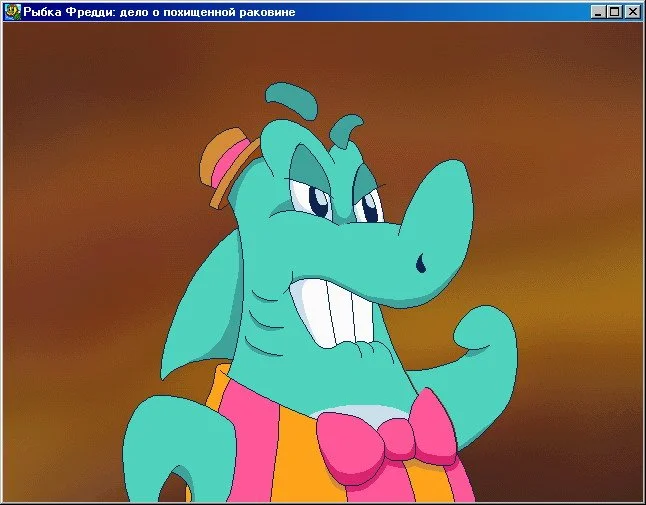
Task: Maximize the Рыбка Фредди game window
Action: pyautogui.click(x=614, y=12)
